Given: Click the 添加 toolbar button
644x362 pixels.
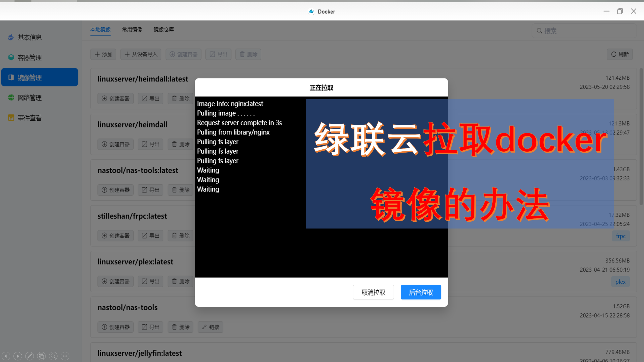Looking at the screenshot, I should point(103,54).
